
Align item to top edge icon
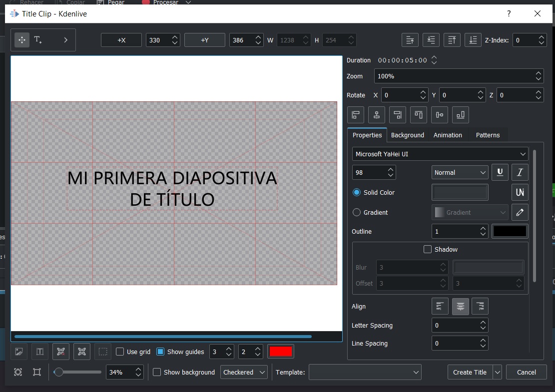coord(419,115)
